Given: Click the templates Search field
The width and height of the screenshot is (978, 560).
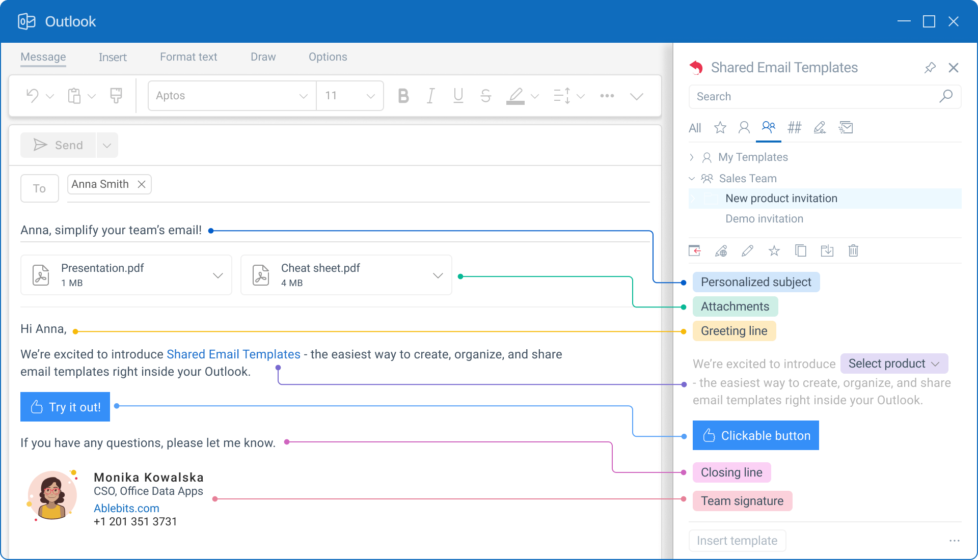Looking at the screenshot, I should coord(825,97).
